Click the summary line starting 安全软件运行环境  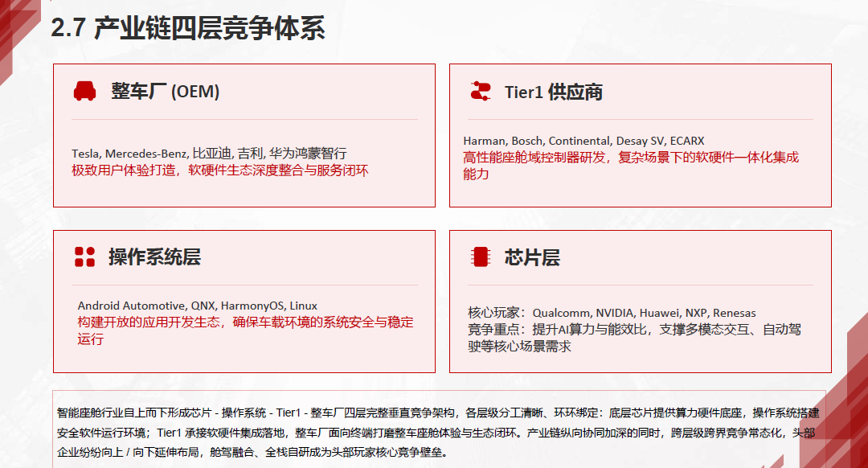coord(436,433)
